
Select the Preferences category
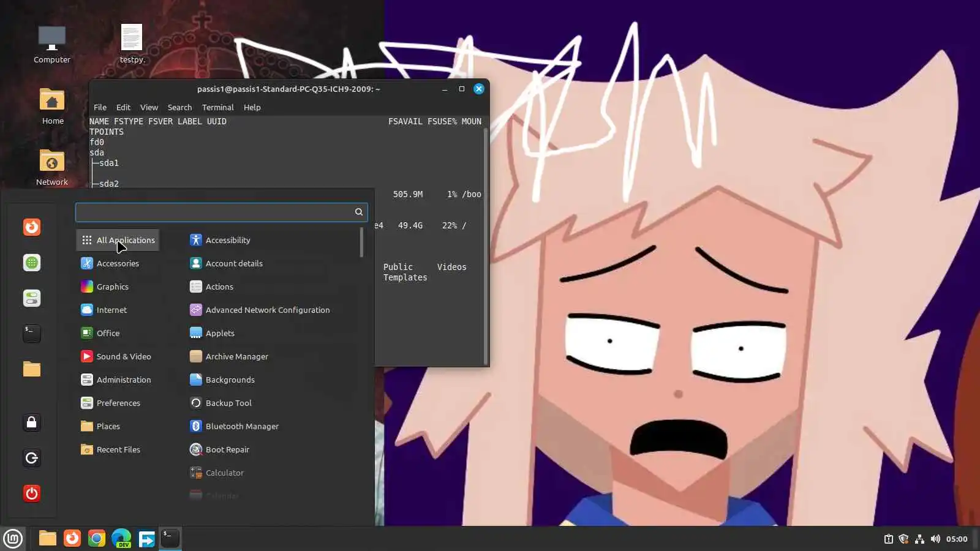[118, 403]
